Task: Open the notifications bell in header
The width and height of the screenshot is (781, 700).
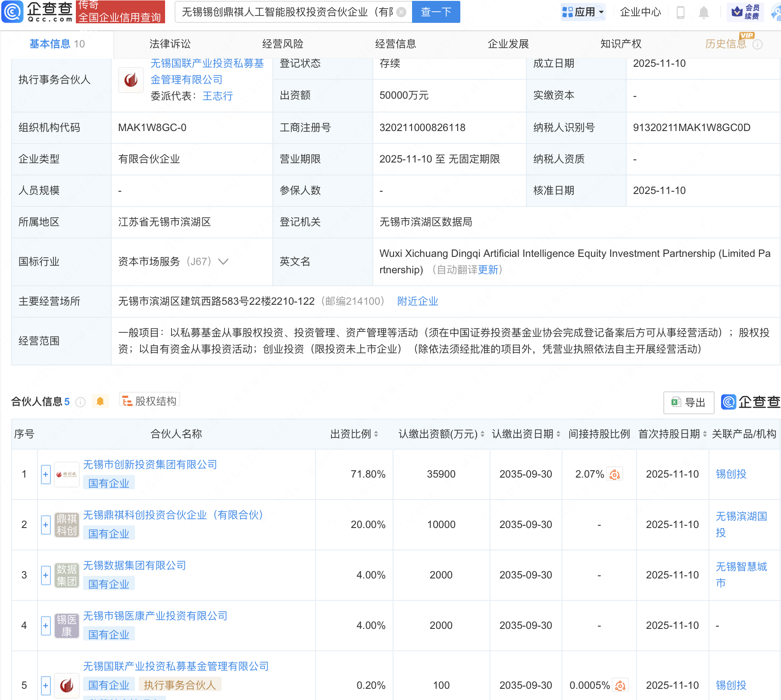Action: (x=703, y=12)
